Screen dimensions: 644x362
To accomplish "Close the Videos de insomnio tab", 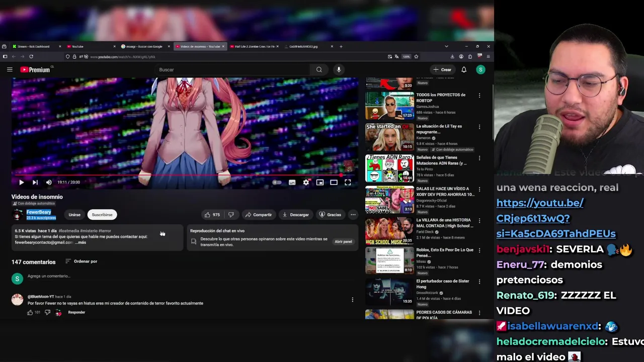I will point(223,46).
